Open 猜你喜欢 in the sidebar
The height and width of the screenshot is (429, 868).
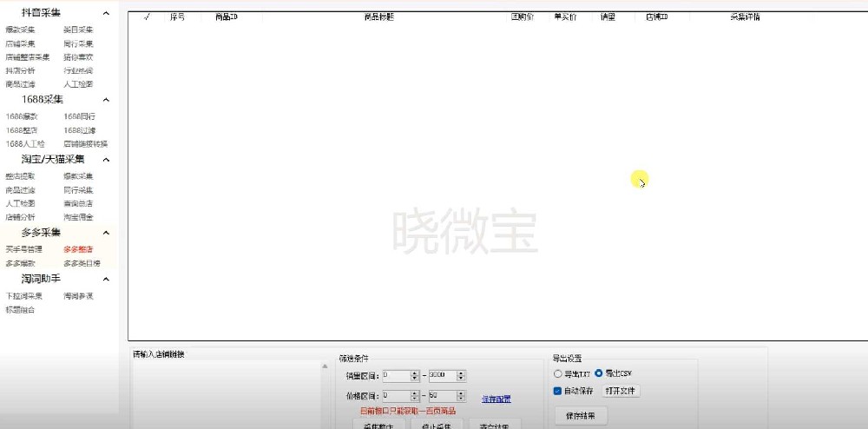pyautogui.click(x=79, y=57)
